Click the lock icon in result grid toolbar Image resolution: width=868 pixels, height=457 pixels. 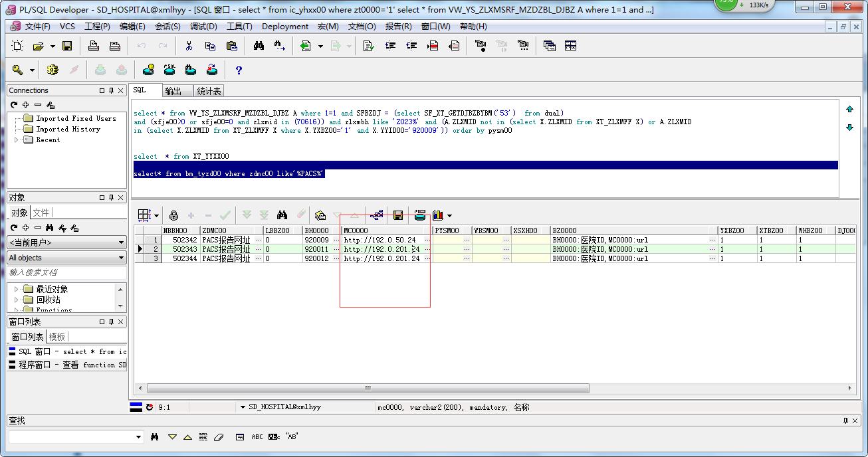pyautogui.click(x=173, y=215)
